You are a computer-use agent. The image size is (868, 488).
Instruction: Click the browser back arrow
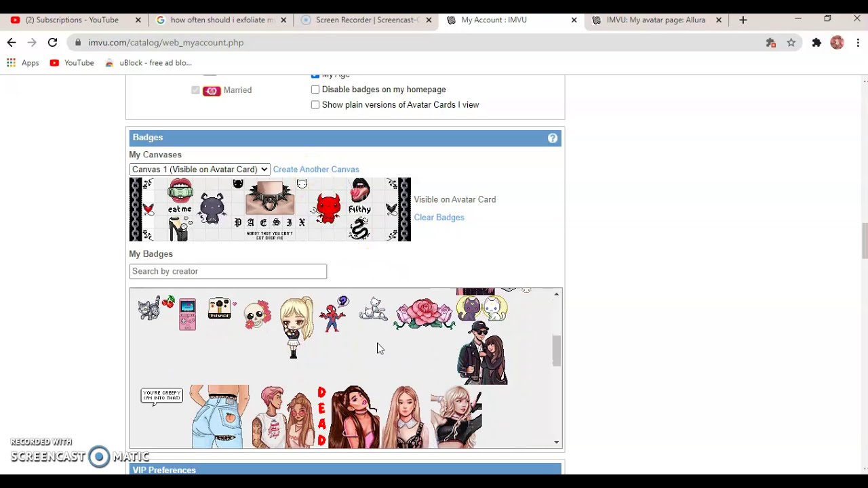pos(12,43)
